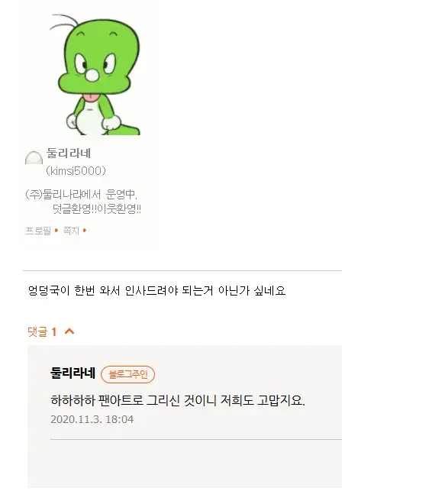
Task: Click the orange bullet after 쪽지
Action: 85,230
